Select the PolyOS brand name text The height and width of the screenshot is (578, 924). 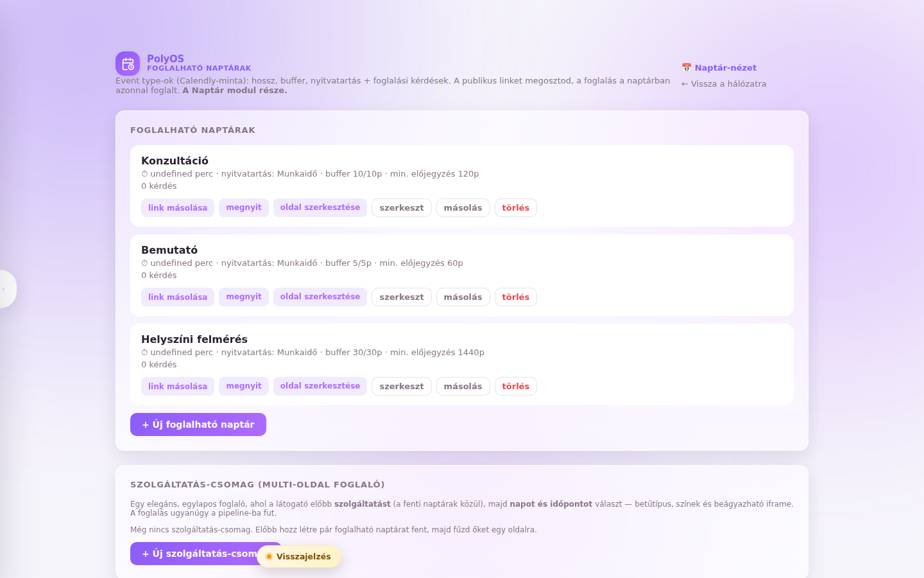[x=166, y=58]
